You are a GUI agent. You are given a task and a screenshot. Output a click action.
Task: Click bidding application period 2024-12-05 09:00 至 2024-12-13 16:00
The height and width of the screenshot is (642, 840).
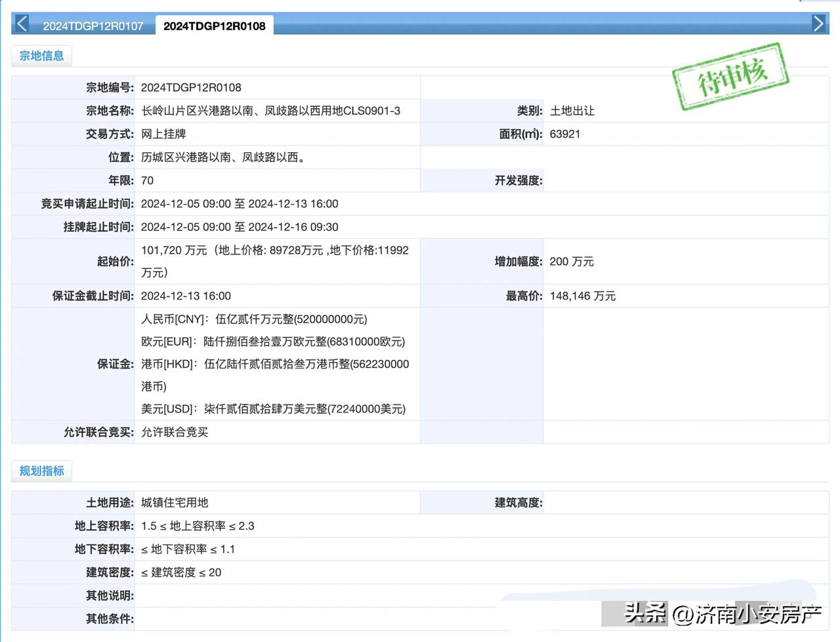(240, 204)
